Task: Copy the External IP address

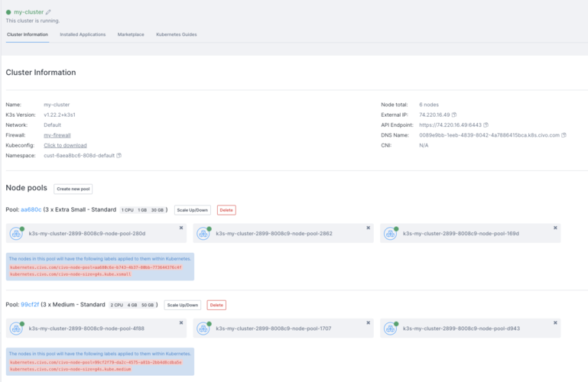Action: [x=454, y=115]
